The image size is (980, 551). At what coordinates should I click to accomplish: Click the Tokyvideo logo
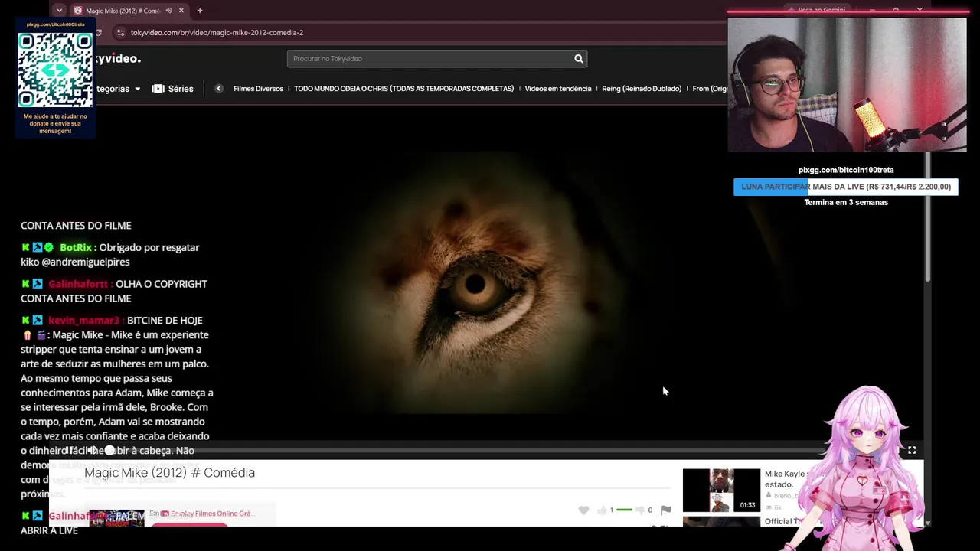117,59
